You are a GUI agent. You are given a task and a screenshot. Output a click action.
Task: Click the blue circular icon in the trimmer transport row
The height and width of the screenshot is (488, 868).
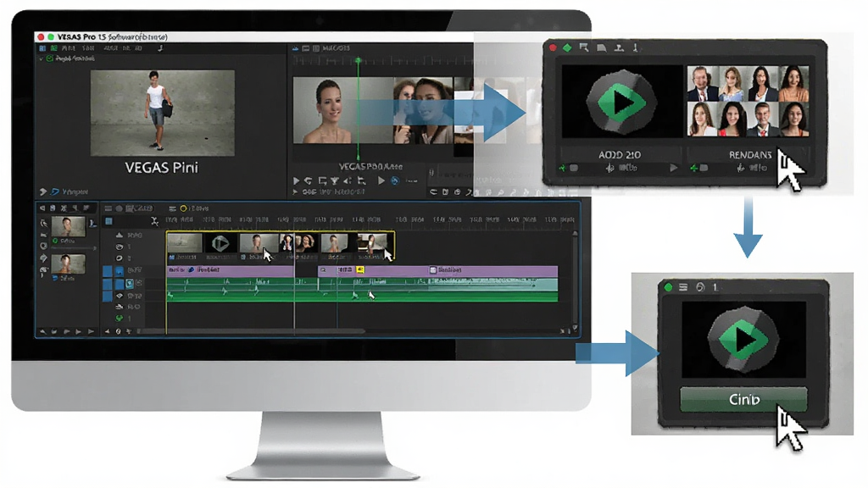(x=395, y=180)
